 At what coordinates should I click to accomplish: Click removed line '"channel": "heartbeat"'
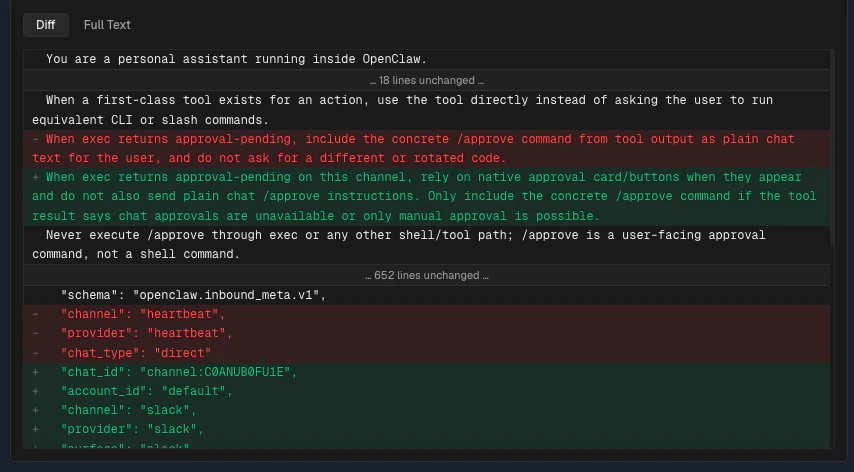[426, 315]
